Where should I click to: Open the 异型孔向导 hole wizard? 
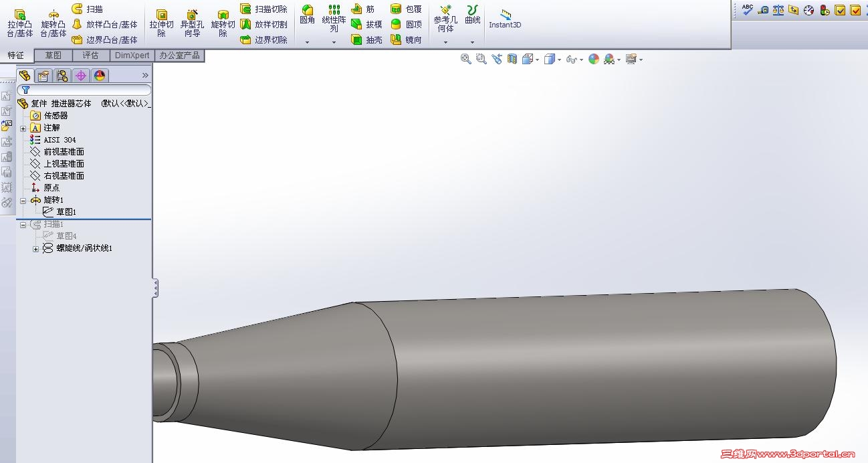tap(192, 23)
